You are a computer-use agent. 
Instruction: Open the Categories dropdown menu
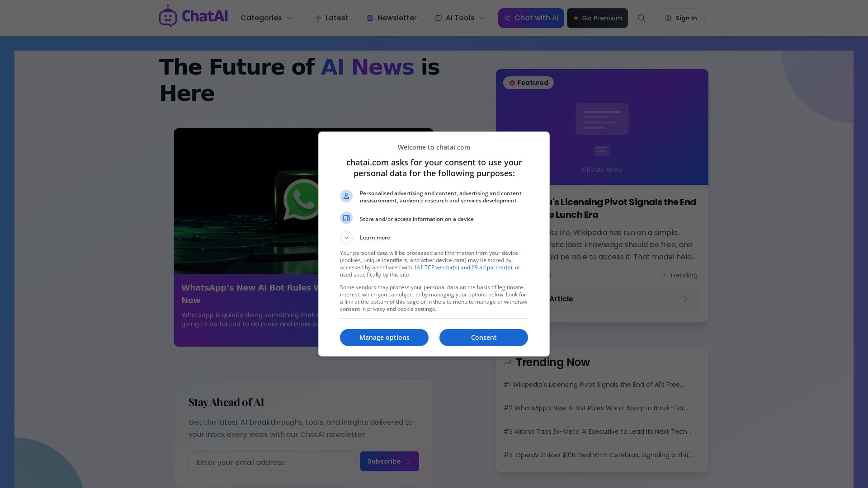(x=266, y=18)
